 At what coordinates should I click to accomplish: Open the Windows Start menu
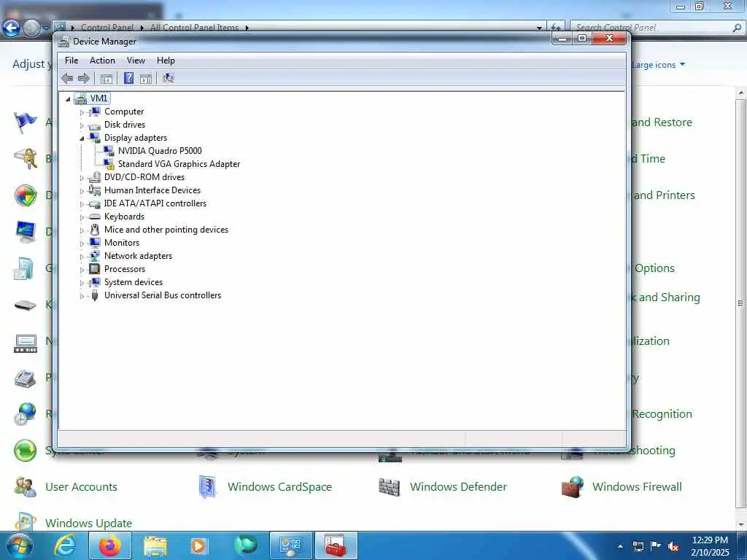(x=19, y=545)
